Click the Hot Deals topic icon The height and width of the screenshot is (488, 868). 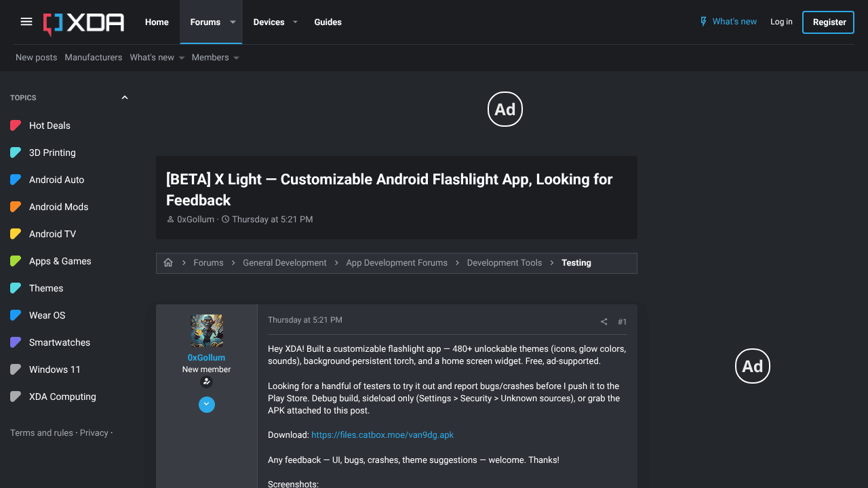coord(16,125)
